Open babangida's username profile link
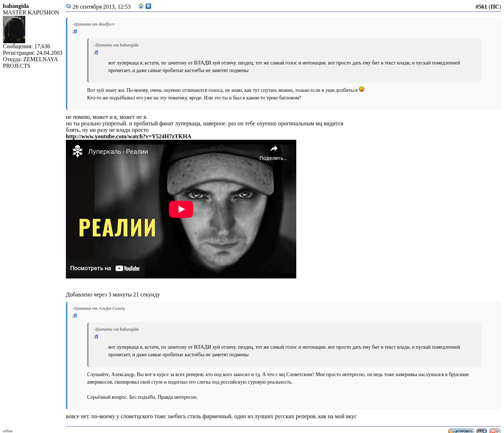Screen dimensions: 504x433 click(x=16, y=6)
